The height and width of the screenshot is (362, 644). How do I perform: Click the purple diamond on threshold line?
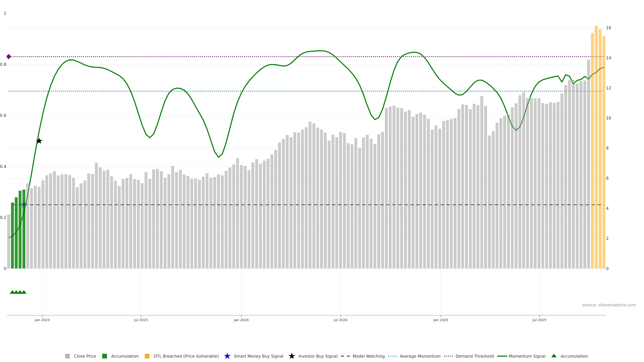tap(9, 57)
